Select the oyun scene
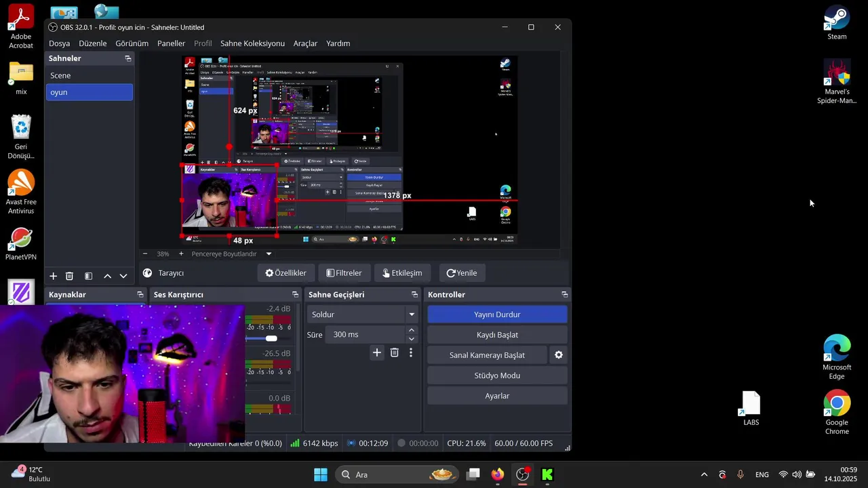 [90, 92]
